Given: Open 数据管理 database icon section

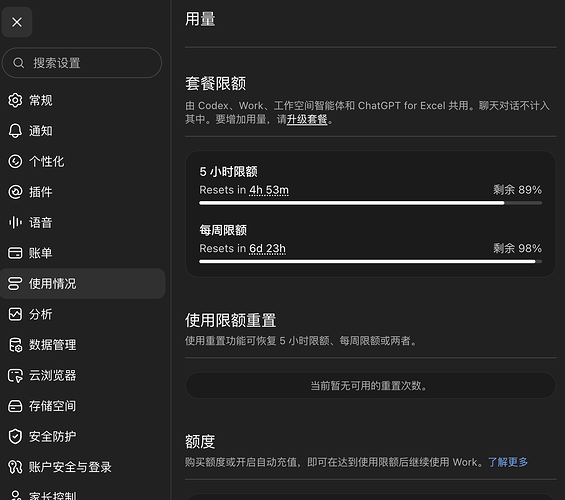Looking at the screenshot, I should click(15, 345).
